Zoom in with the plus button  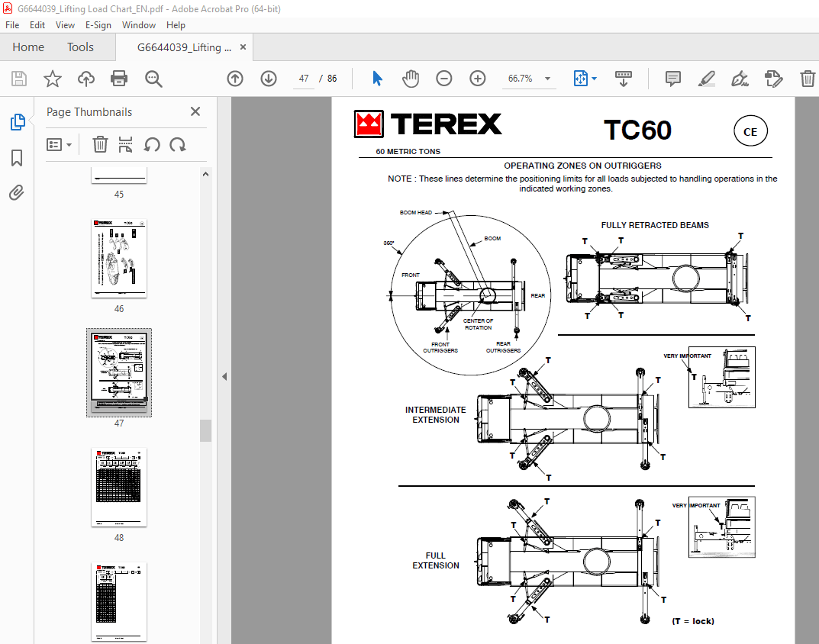coord(476,79)
